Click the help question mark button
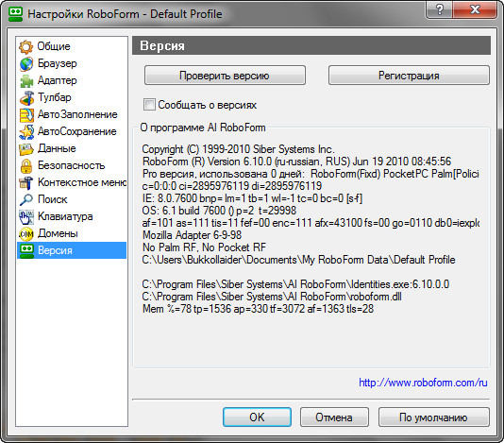504x443 pixels. [x=439, y=9]
